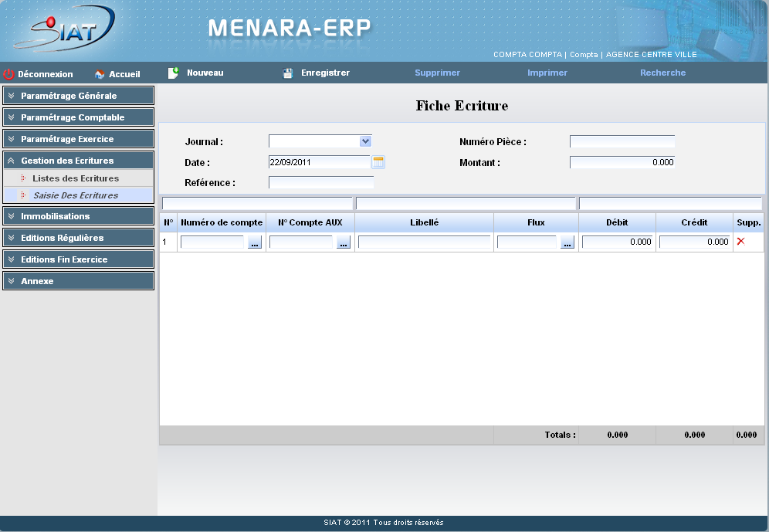769x532 pixels.
Task: Click the Journal : field label
Action: 204,142
